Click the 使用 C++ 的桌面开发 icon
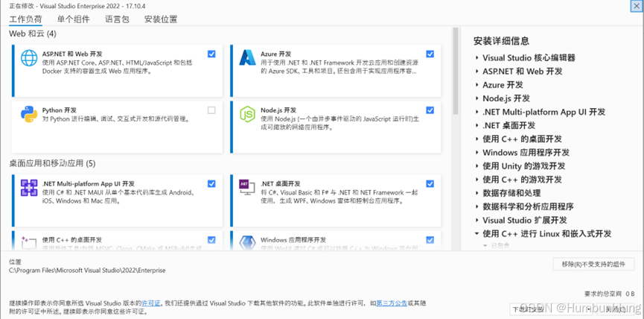644x319 pixels. click(x=29, y=242)
